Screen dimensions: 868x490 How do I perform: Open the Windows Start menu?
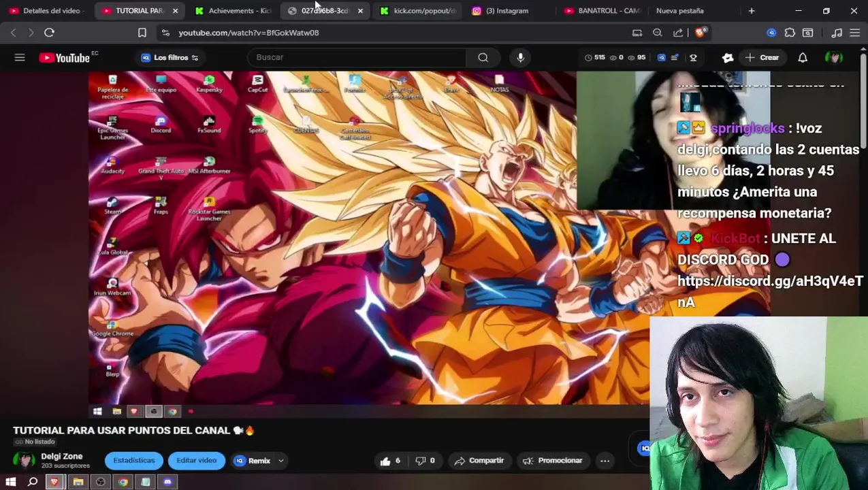10,482
